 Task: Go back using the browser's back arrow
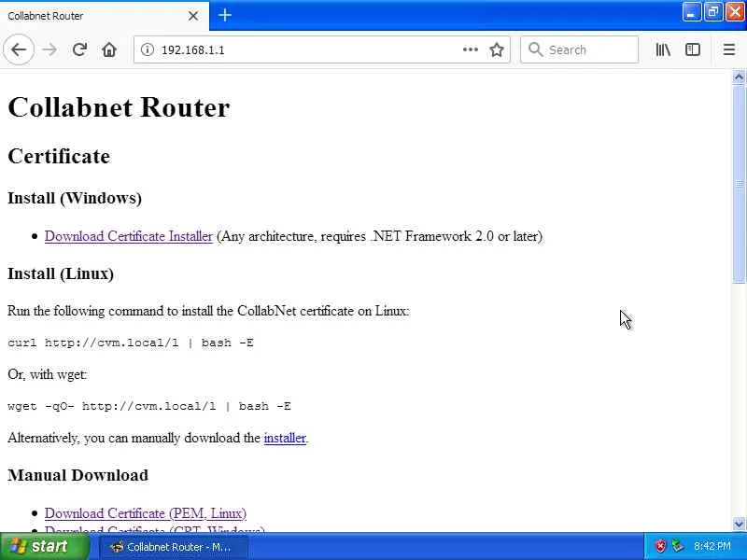coord(19,49)
